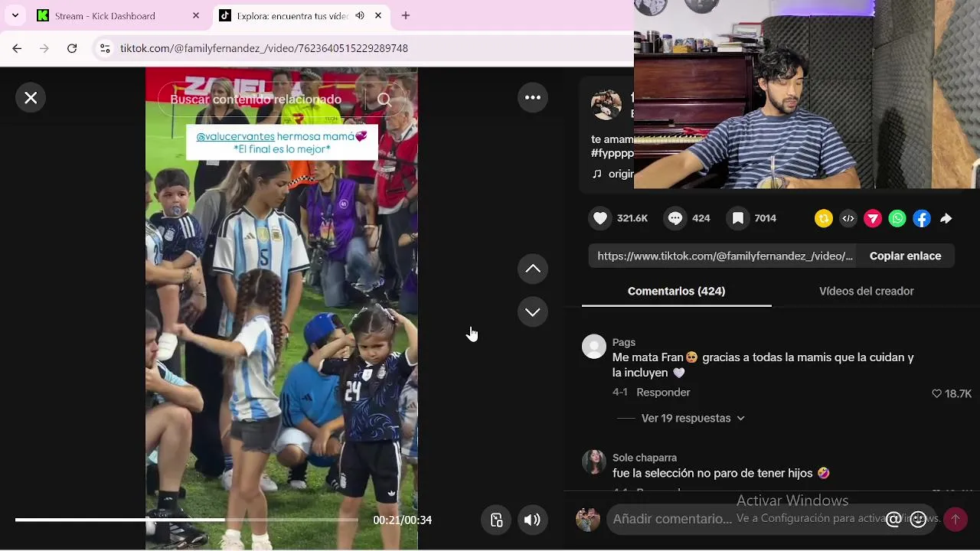The width and height of the screenshot is (980, 551).
Task: Click @valucervantes mention in video caption
Action: (235, 136)
